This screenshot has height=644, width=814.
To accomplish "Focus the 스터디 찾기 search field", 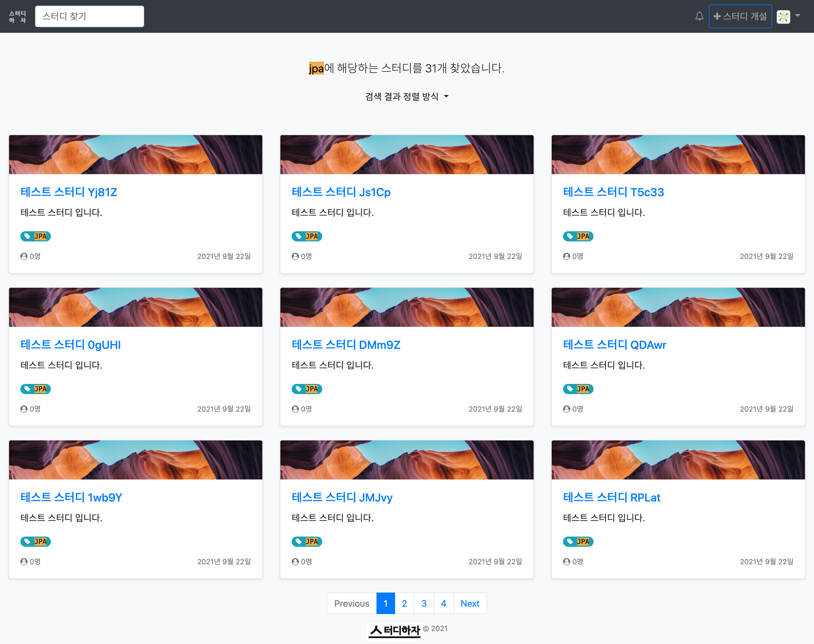I will pos(89,16).
